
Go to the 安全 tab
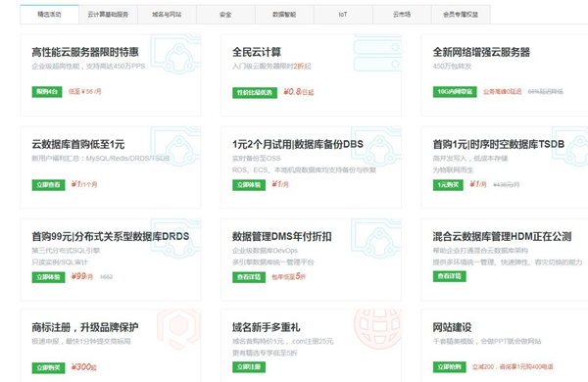tap(225, 15)
